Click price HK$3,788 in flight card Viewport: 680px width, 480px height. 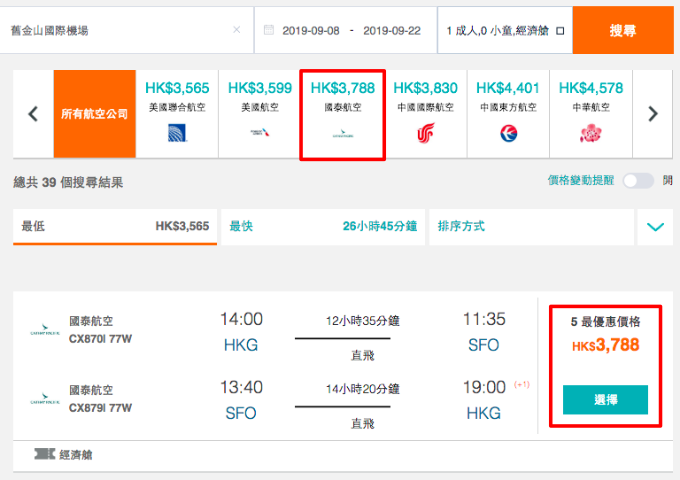point(605,346)
